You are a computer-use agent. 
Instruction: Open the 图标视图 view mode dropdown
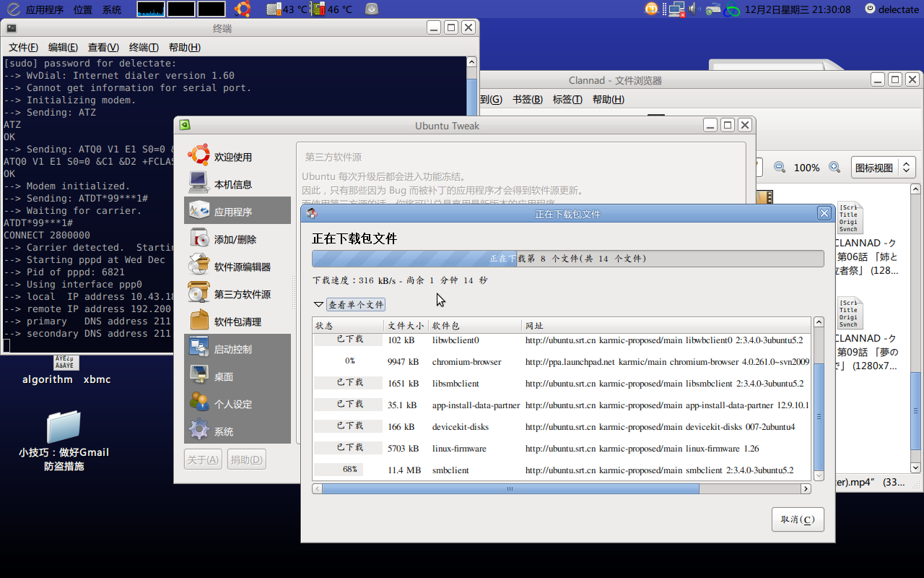coord(884,168)
